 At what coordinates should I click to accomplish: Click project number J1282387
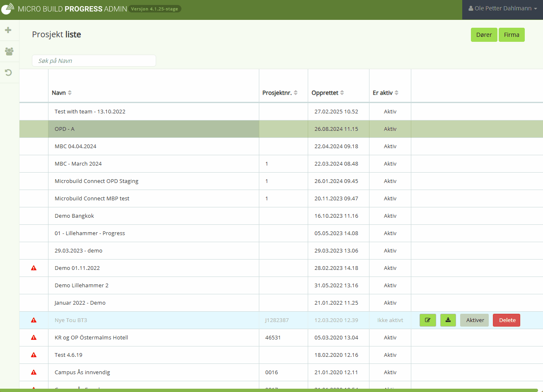[x=277, y=320]
